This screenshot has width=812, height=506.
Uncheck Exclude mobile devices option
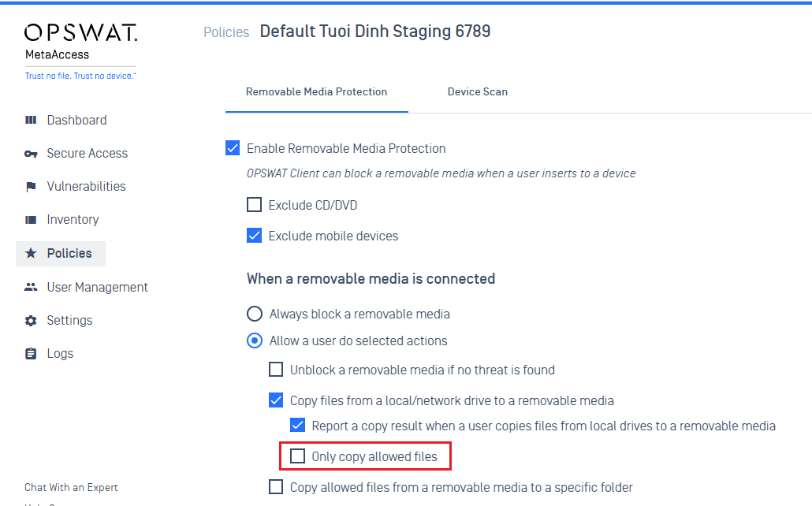[255, 236]
